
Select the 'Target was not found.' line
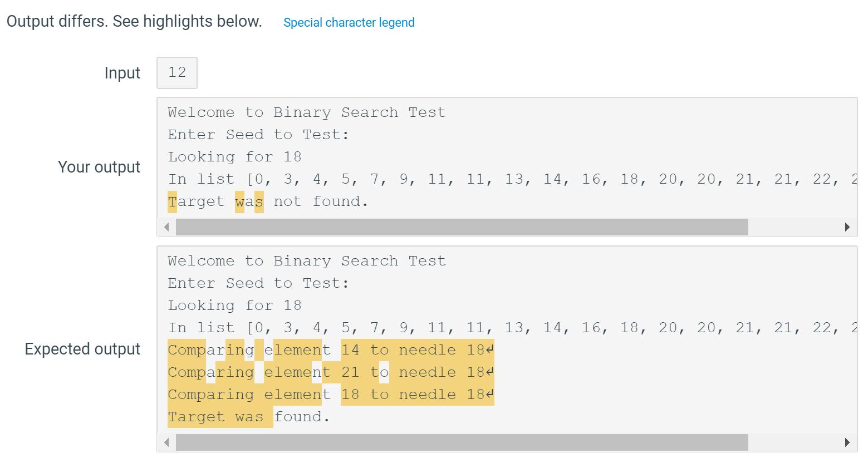coord(267,201)
